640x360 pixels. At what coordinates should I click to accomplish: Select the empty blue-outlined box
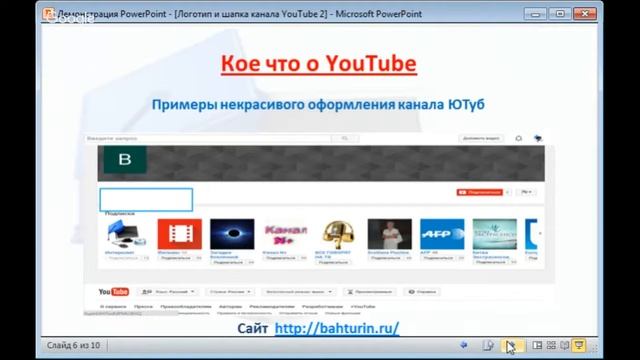(146, 200)
